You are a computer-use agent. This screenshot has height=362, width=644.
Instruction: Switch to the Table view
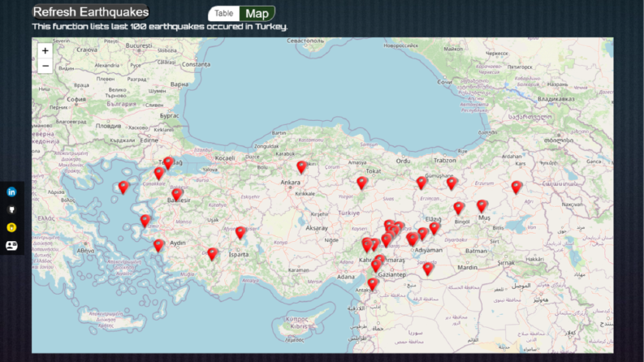pyautogui.click(x=224, y=14)
